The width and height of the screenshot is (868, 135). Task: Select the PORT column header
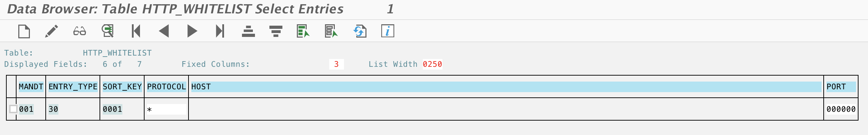tap(841, 87)
